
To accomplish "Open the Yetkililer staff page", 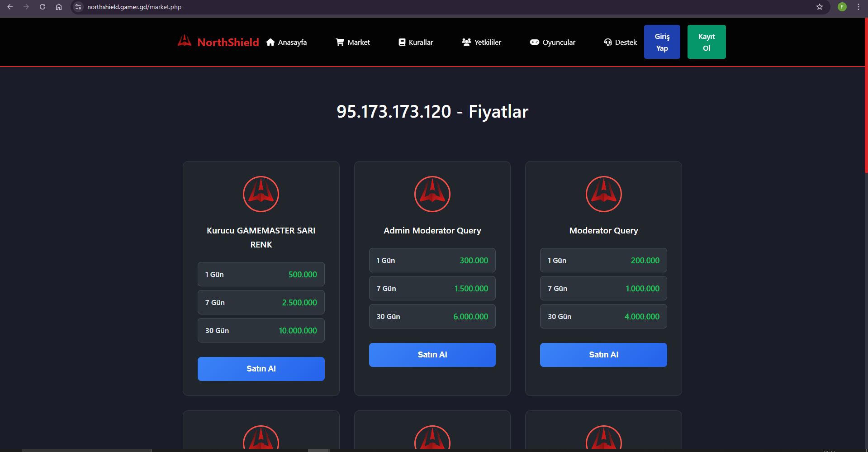I will pos(481,42).
